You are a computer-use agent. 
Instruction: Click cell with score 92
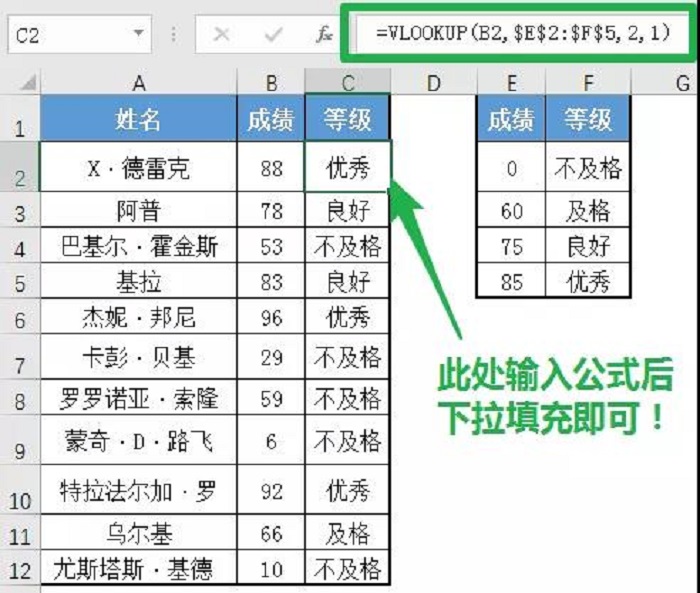click(271, 489)
